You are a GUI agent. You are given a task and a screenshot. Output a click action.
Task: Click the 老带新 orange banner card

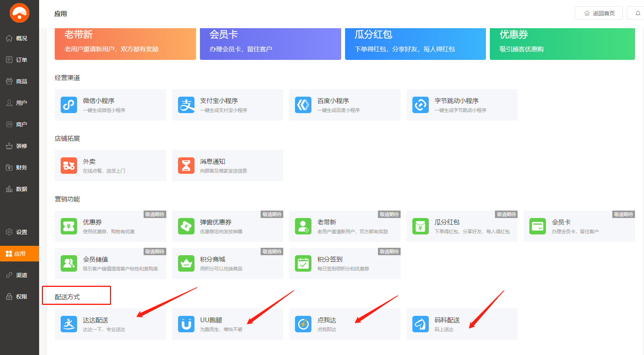click(125, 44)
